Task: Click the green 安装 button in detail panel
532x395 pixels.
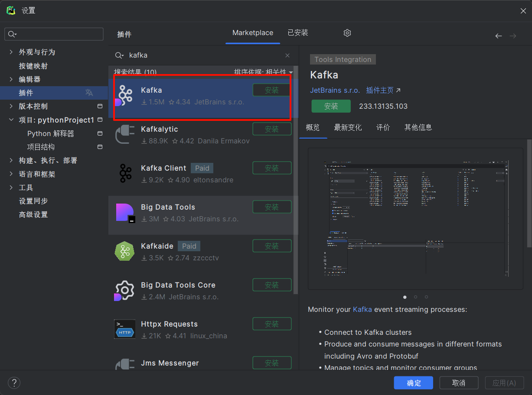Action: 331,106
